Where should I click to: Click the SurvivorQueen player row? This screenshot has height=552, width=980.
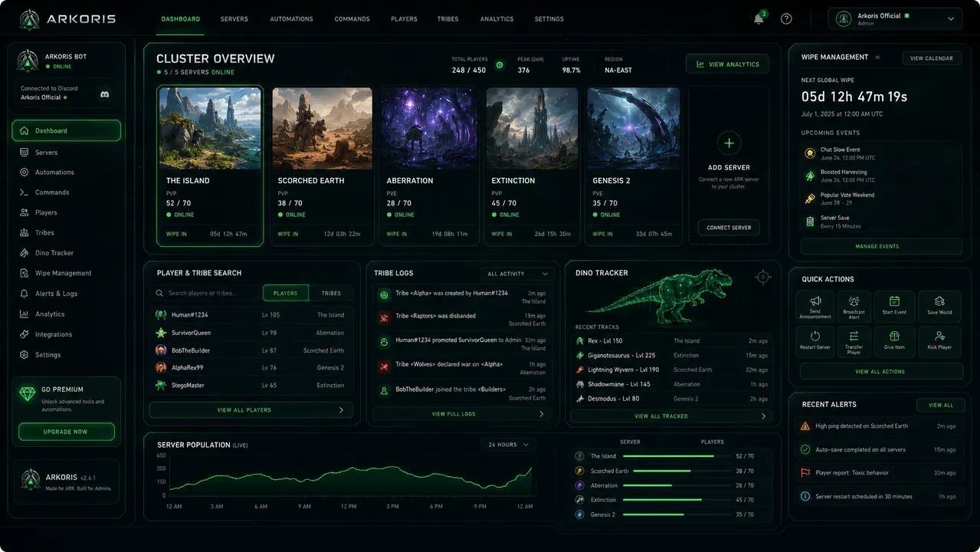click(251, 333)
